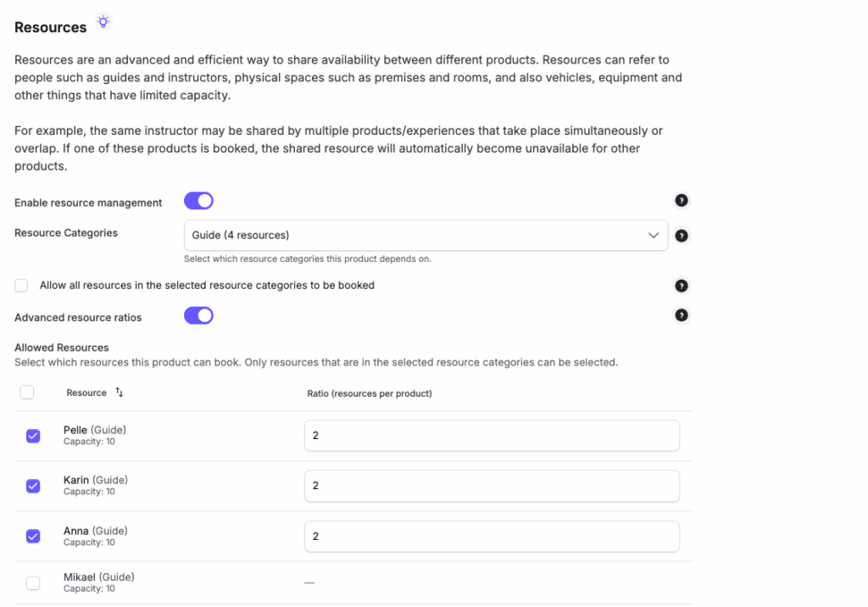
Task: Select all resources with header checkbox
Action: (27, 393)
